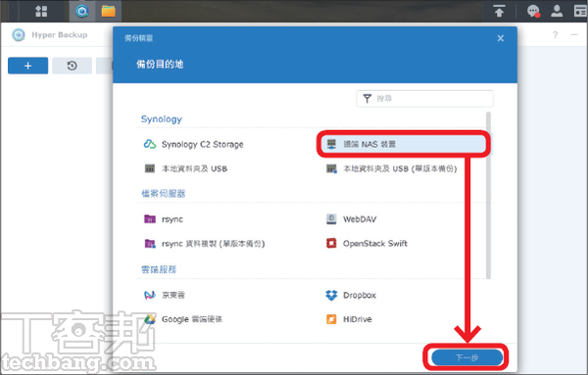
Task: Create a new backup task with plus button
Action: click(27, 66)
